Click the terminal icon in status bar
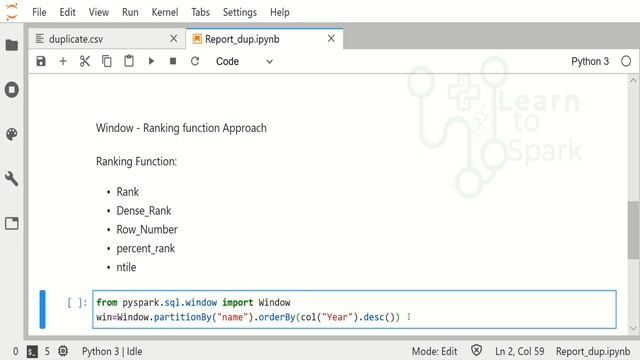This screenshot has width=640, height=360. click(32, 351)
